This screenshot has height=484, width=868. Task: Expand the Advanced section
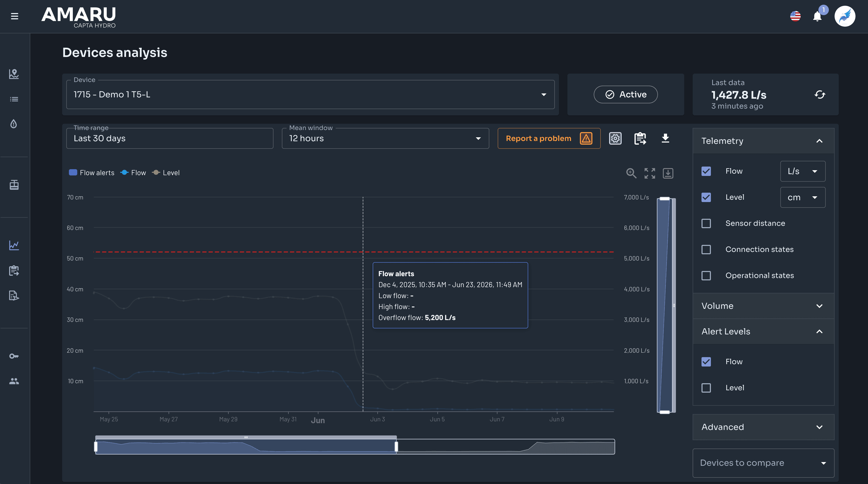(x=763, y=427)
